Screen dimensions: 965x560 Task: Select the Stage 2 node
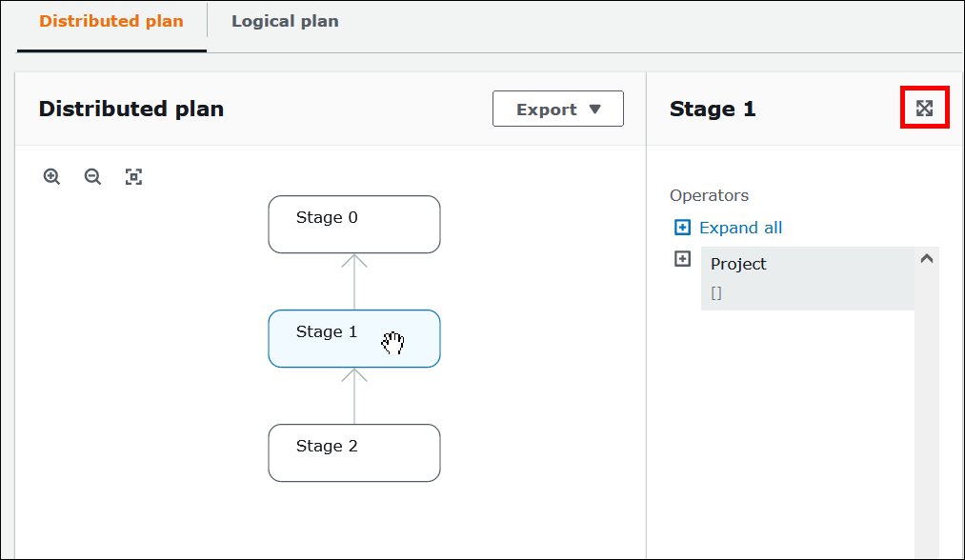click(353, 452)
